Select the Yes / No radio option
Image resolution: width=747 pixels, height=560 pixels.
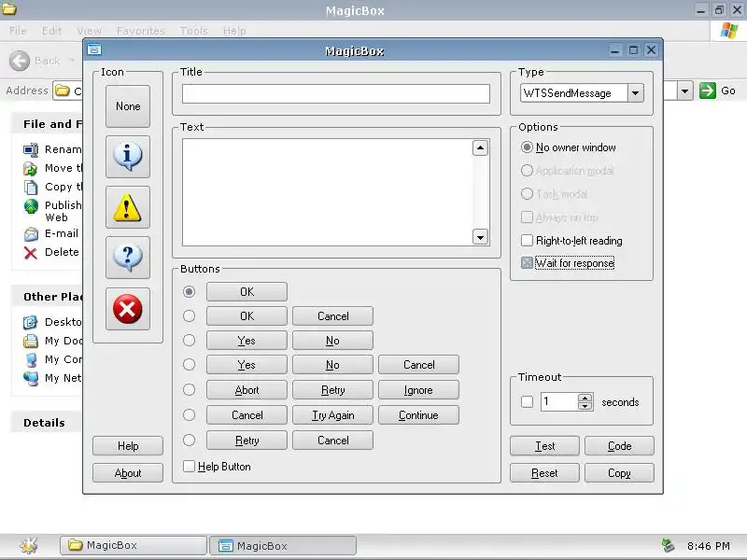tap(190, 340)
